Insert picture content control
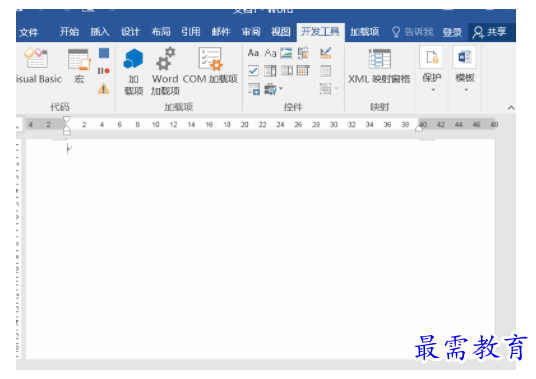Viewport: 536px width, 379px height. (286, 53)
